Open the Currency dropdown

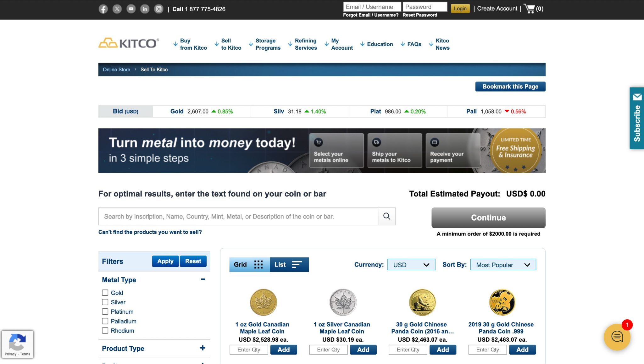tap(411, 264)
